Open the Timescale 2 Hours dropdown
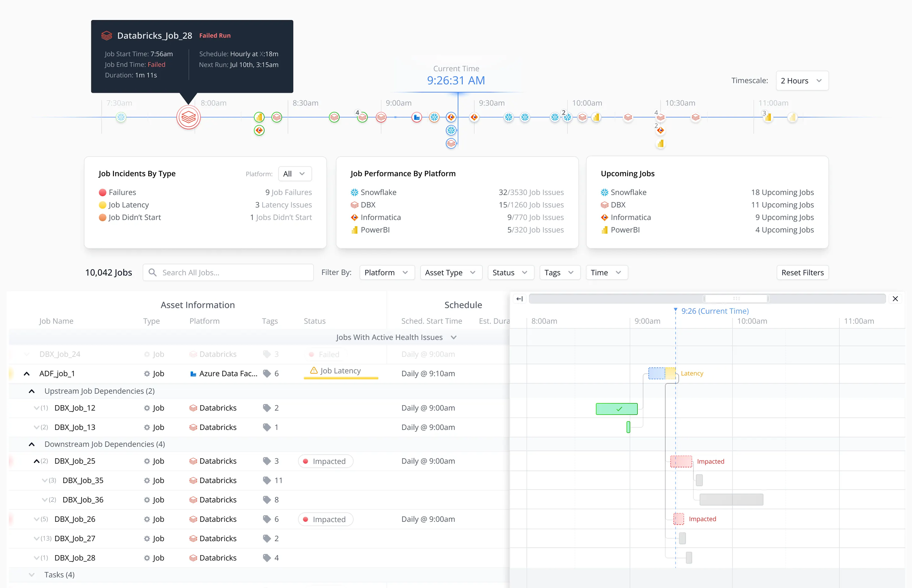The height and width of the screenshot is (588, 912). click(802, 81)
